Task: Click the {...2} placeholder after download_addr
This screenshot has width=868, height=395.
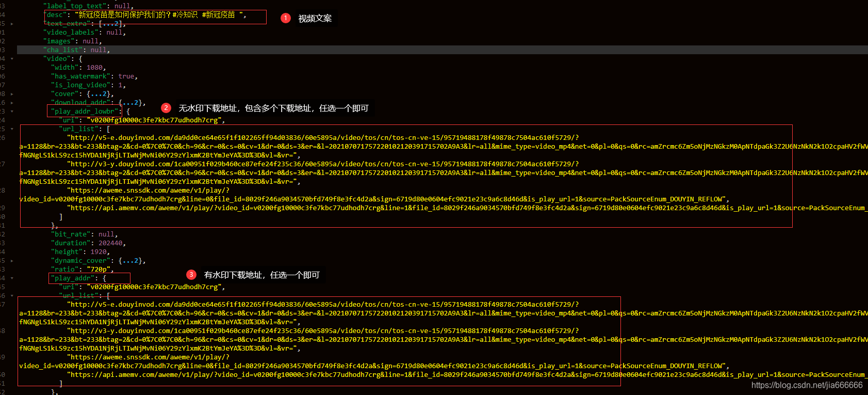Action: pyautogui.click(x=130, y=103)
